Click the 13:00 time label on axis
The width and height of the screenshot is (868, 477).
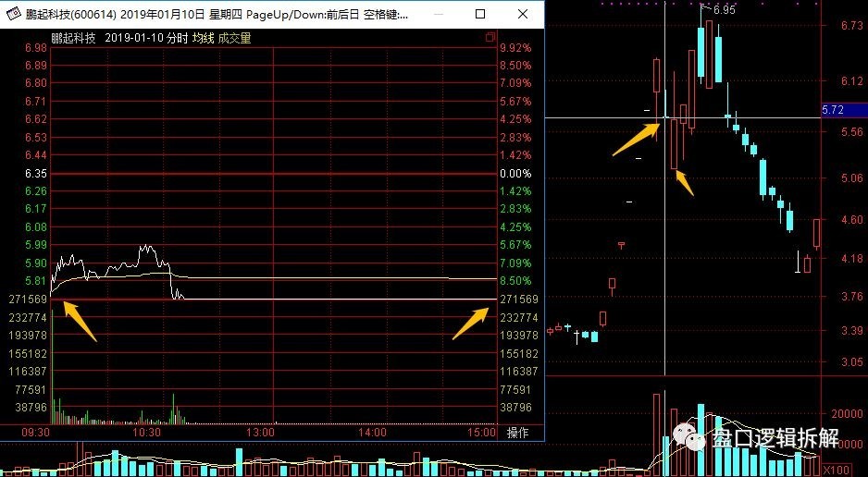[x=260, y=432]
